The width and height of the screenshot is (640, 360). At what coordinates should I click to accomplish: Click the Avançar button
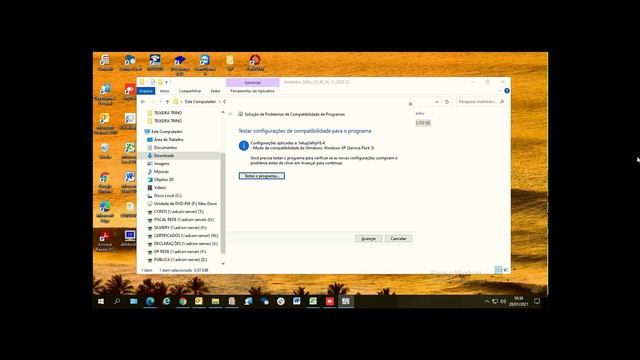click(x=369, y=238)
